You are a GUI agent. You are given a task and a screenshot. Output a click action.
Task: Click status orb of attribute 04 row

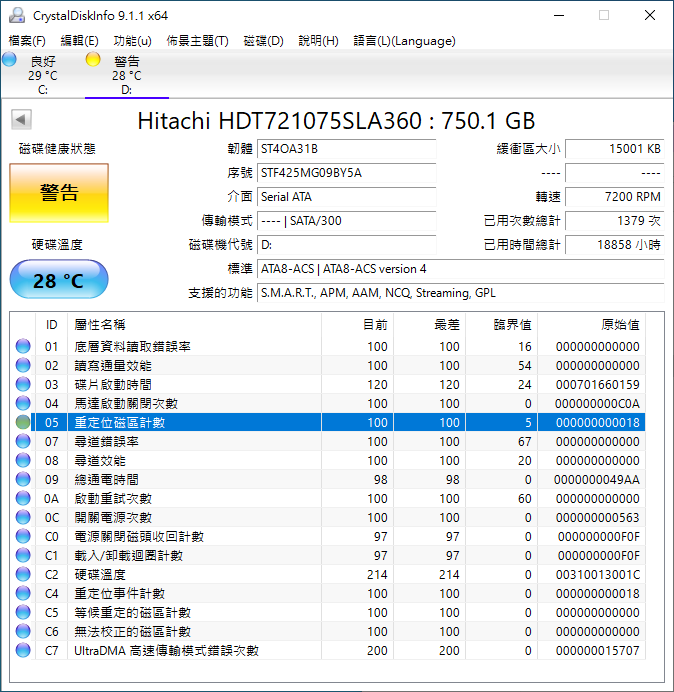[x=23, y=403]
